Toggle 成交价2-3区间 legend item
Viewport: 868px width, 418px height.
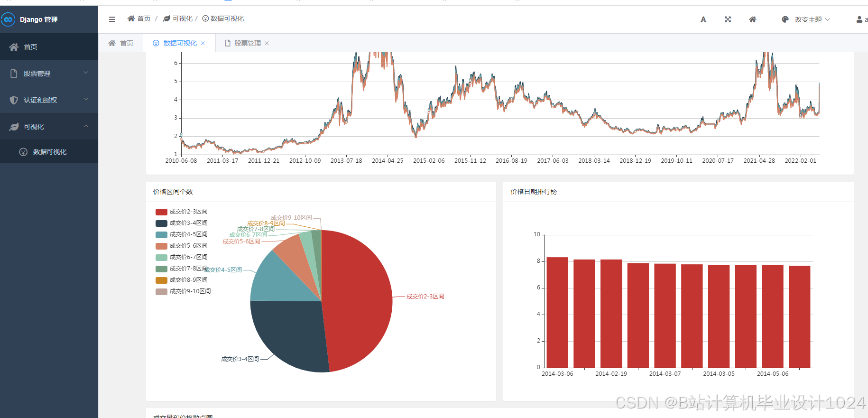tap(182, 212)
